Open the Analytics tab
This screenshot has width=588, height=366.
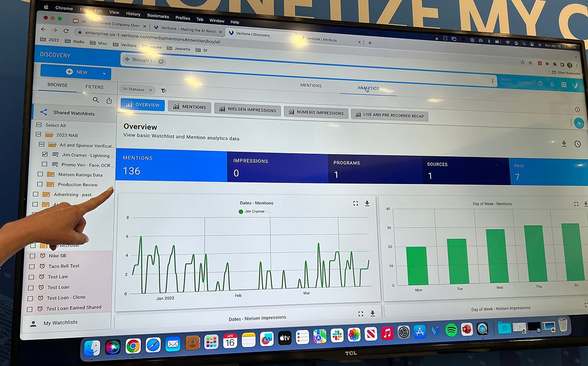point(368,88)
